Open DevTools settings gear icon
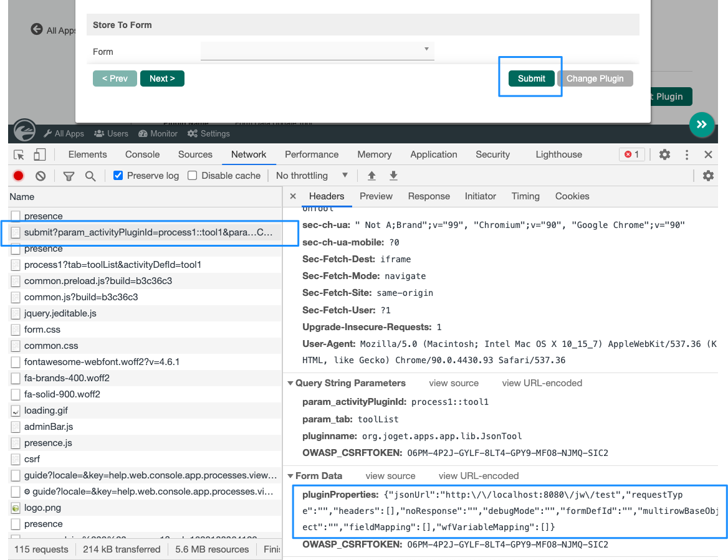728x560 pixels. (665, 154)
